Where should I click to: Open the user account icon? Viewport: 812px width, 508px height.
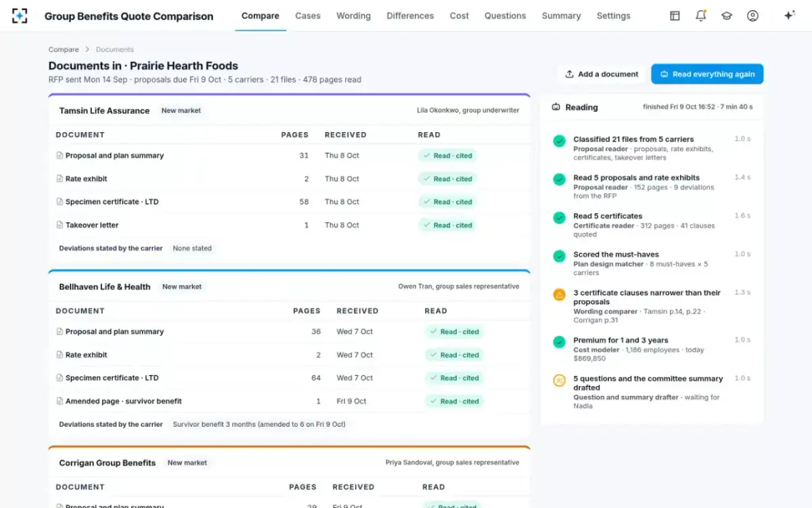click(752, 16)
